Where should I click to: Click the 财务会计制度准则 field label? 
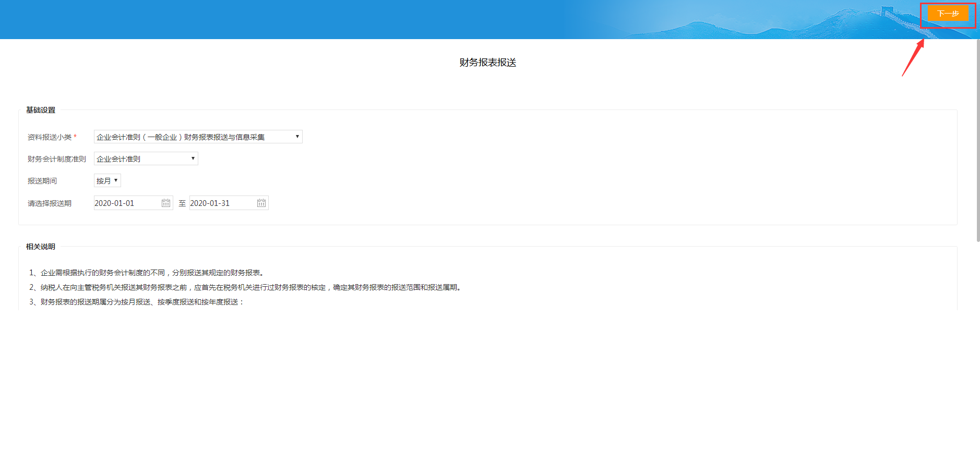57,159
